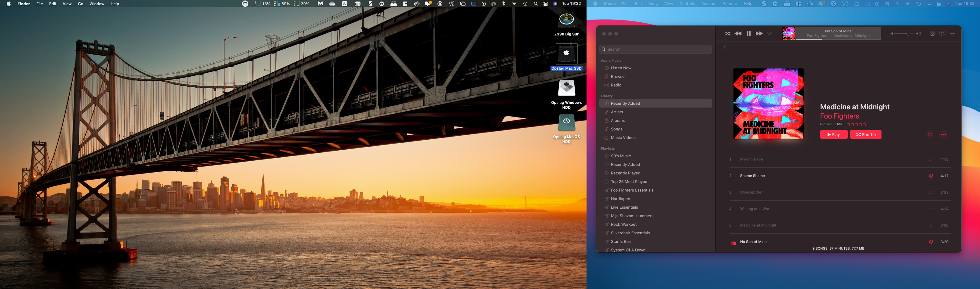980x289 pixels.
Task: Open the Wi-Fi menu on left menu bar
Action: click(x=514, y=4)
